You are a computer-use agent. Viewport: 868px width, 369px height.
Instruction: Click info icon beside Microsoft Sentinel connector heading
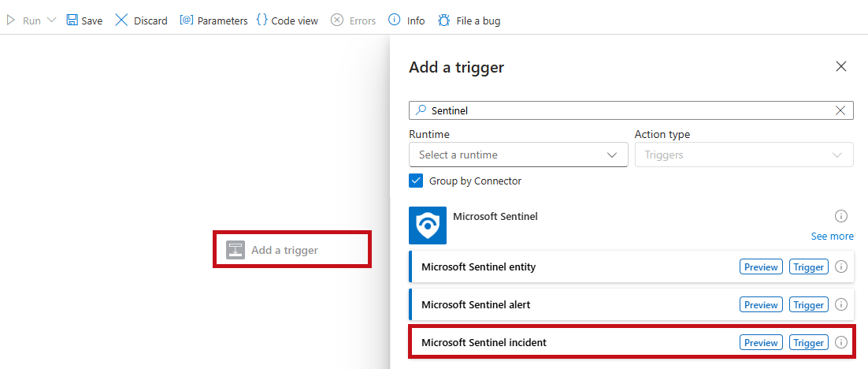point(841,215)
